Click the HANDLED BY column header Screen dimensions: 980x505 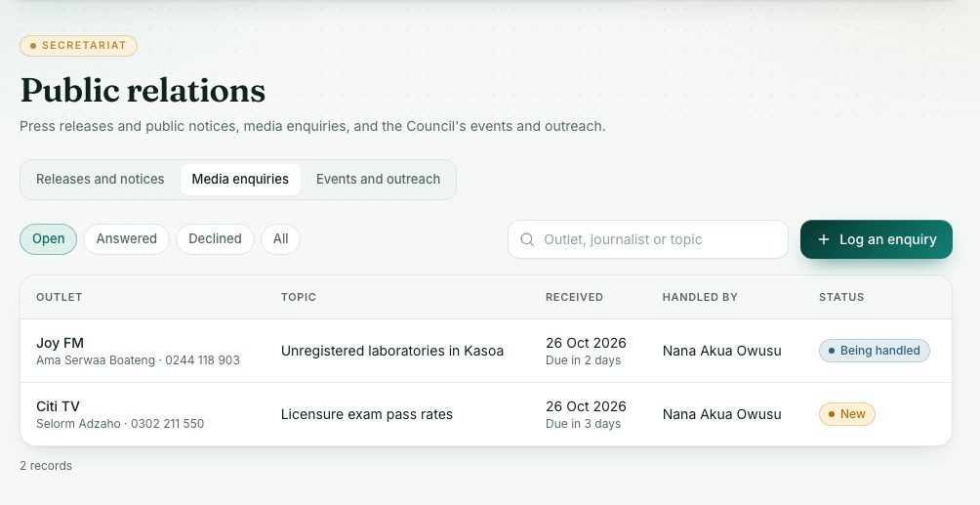700,297
